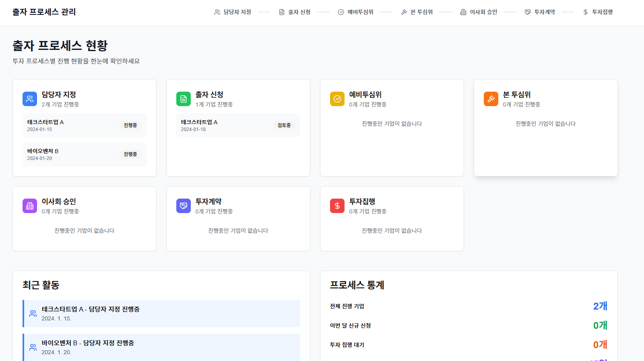Image resolution: width=644 pixels, height=361 pixels.
Task: Click the orange 0개 value for 투자 집행 대기
Action: tap(600, 345)
